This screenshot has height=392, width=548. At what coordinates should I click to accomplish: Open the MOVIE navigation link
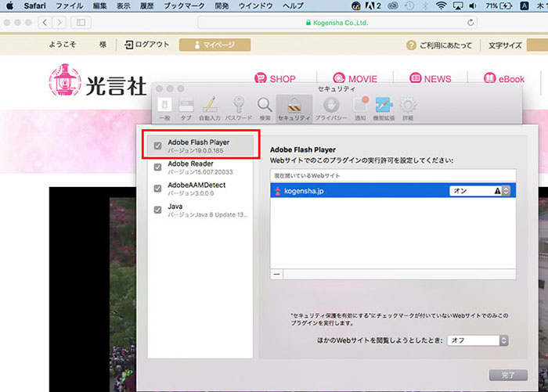(355, 78)
